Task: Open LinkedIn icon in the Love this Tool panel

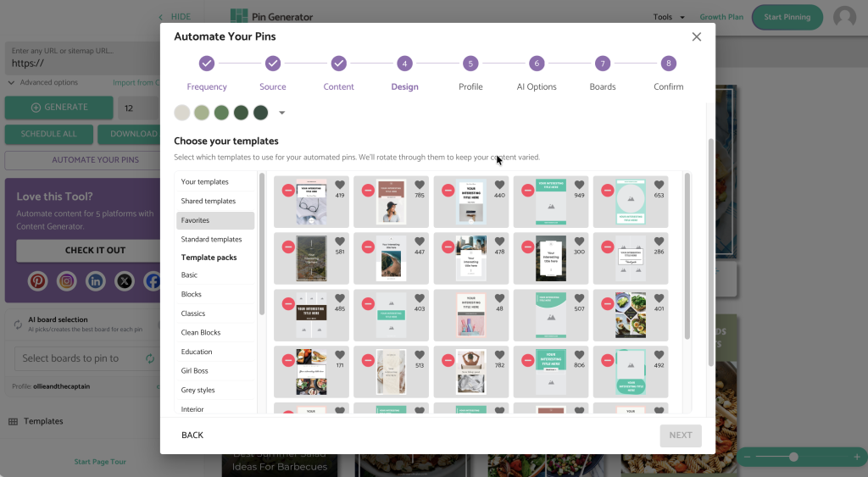Action: pos(95,281)
